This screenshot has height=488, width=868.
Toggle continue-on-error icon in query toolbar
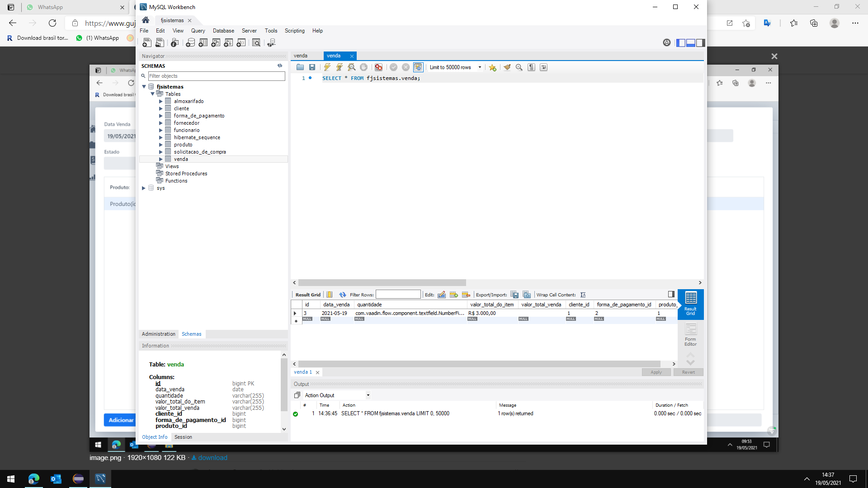click(378, 67)
